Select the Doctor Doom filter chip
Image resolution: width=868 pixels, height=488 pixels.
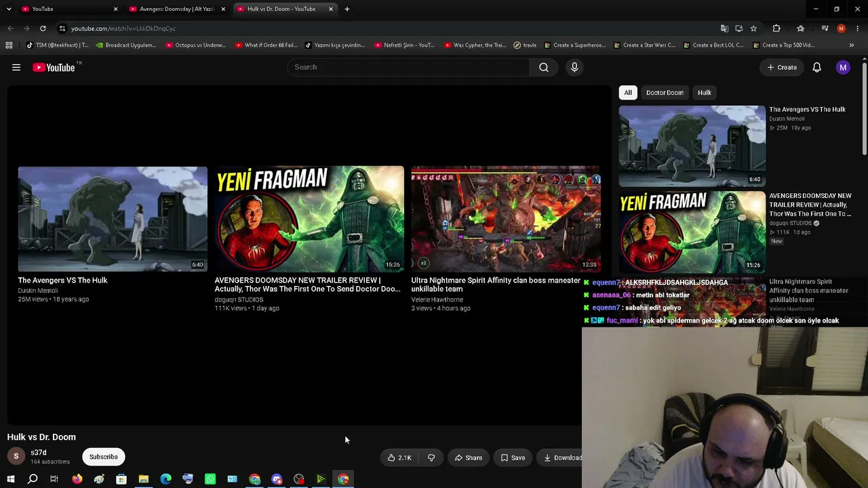665,92
